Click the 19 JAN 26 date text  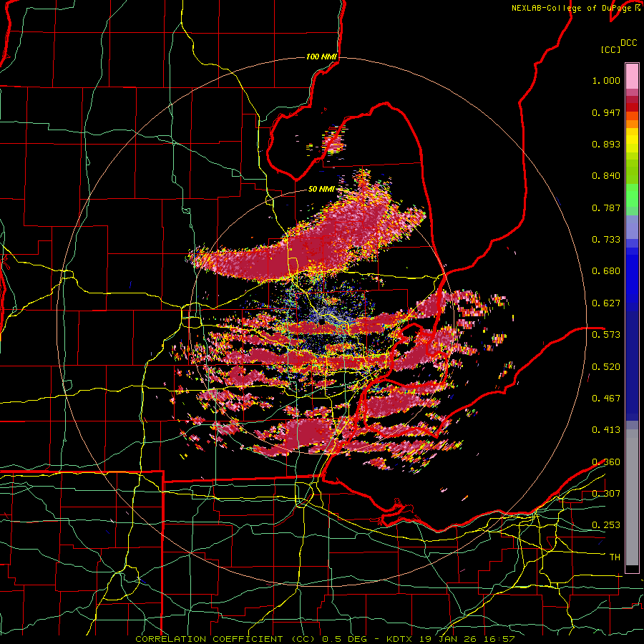point(448,639)
